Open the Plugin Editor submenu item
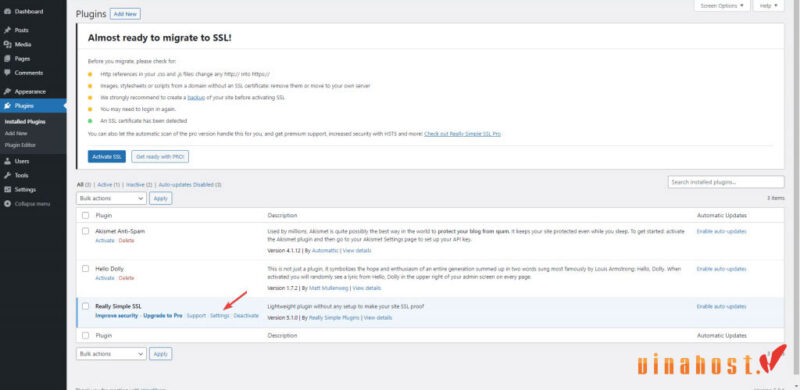The width and height of the screenshot is (800, 390). [x=20, y=145]
